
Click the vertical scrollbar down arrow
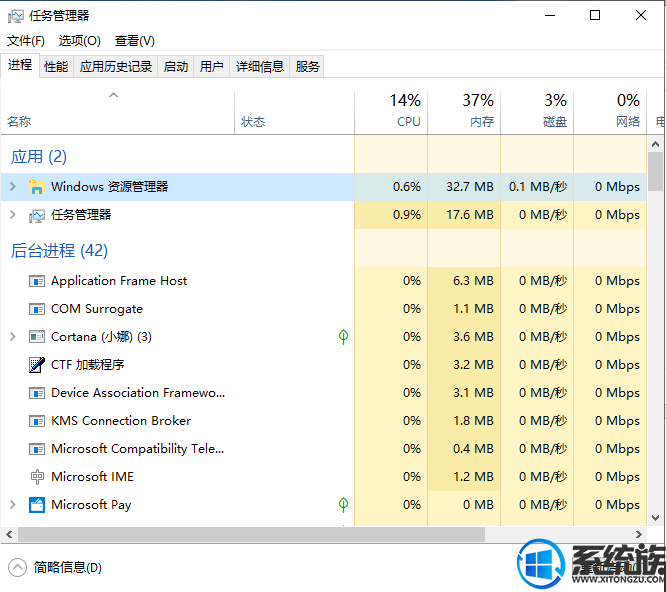(655, 518)
